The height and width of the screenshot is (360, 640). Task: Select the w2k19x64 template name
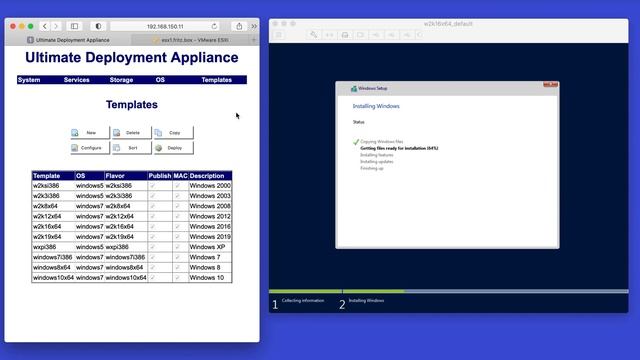click(x=47, y=237)
